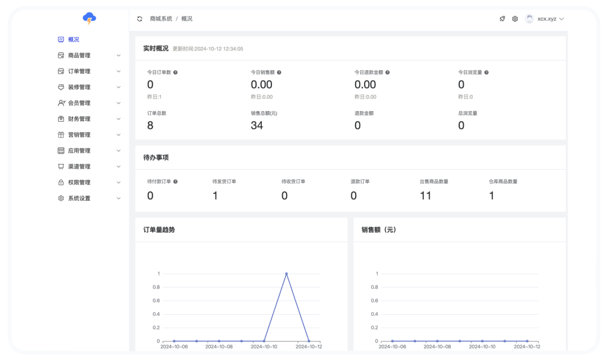Open the settings gear in header
The image size is (608, 364).
[x=515, y=18]
